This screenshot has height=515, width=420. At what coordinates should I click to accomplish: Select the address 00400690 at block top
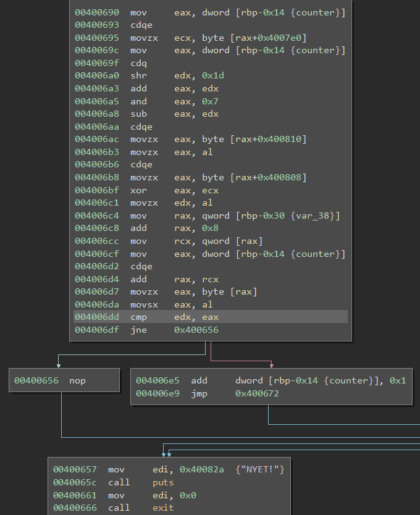coord(98,12)
